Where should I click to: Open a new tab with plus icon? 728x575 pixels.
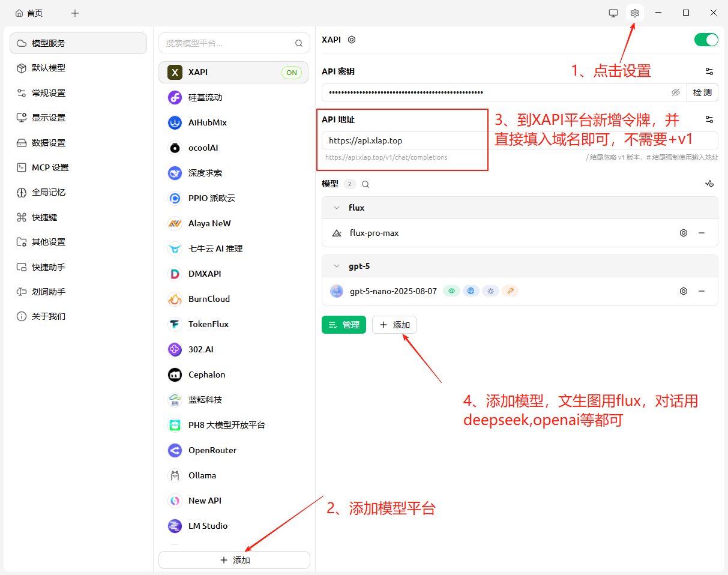point(75,13)
